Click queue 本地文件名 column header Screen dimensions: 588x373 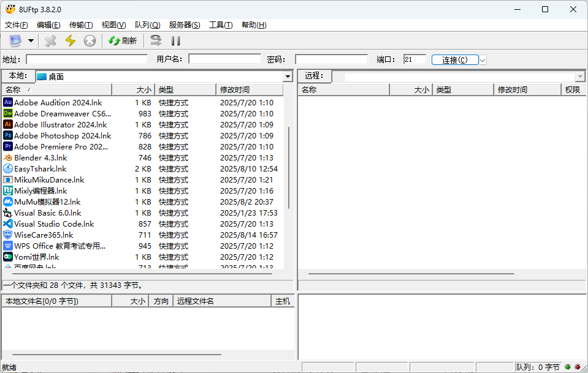56,301
